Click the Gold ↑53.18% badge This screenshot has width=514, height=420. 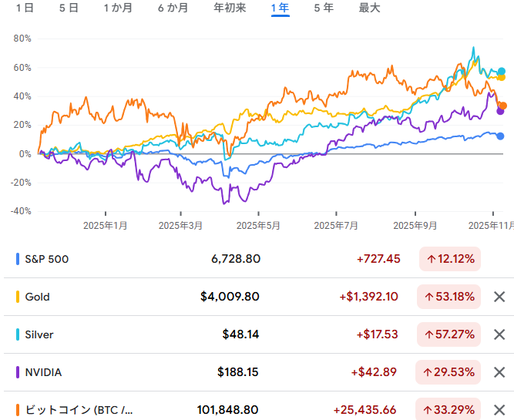point(448,297)
